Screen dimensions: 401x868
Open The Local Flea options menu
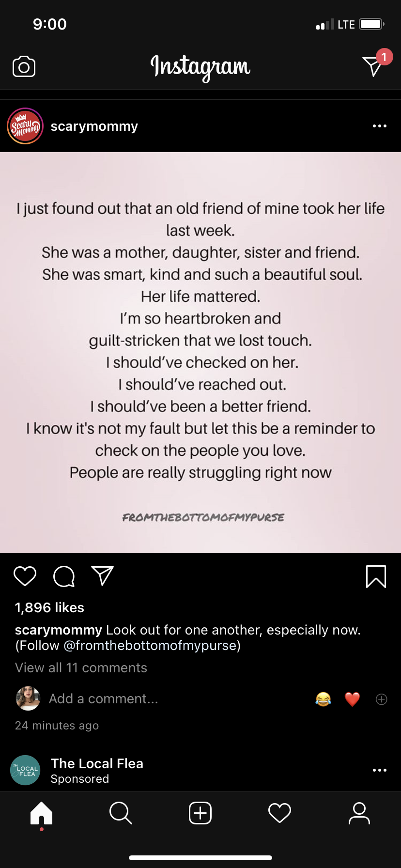coord(379,770)
